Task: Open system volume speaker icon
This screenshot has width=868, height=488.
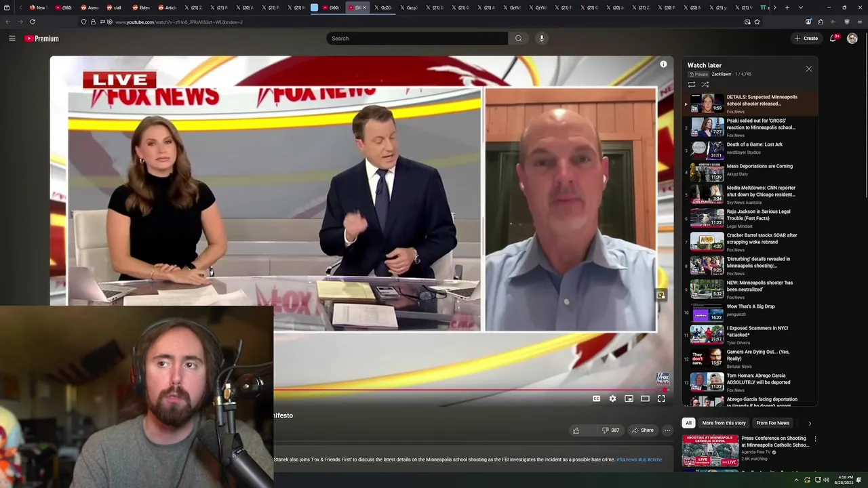Action: [826, 480]
